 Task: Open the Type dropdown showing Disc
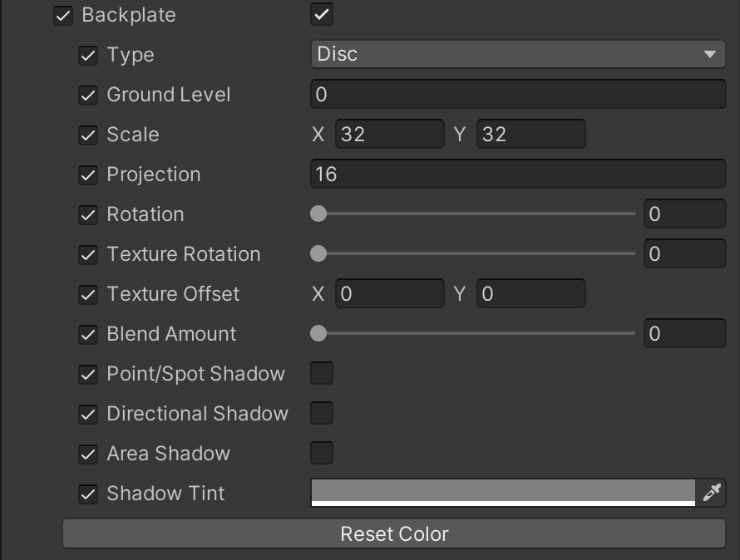pyautogui.click(x=517, y=55)
